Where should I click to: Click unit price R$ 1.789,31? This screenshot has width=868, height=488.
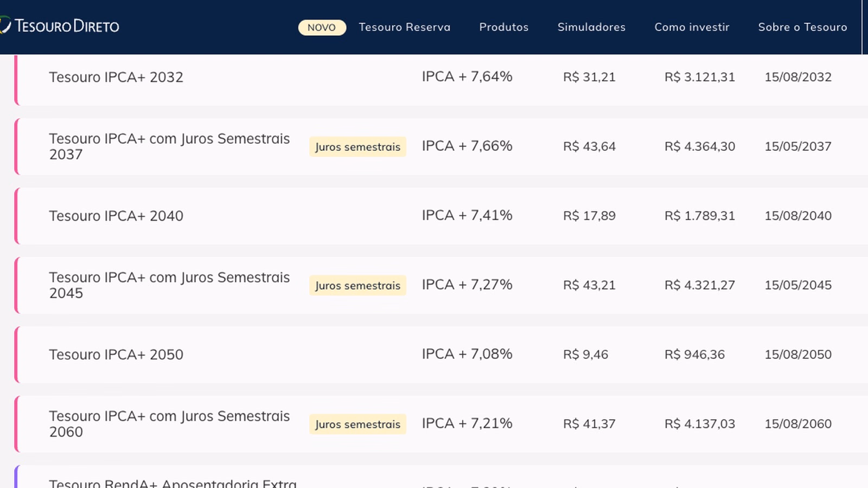700,216
